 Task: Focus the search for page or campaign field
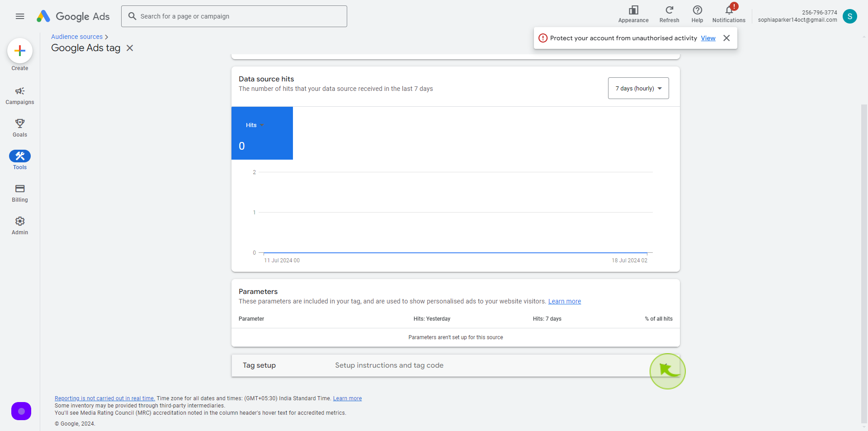pyautogui.click(x=234, y=16)
